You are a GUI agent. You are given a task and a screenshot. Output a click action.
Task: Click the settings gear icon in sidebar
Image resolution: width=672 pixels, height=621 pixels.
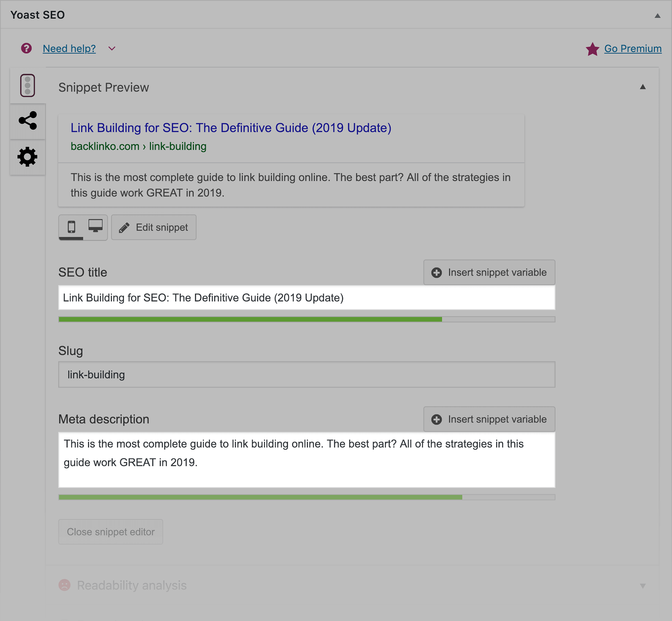[x=27, y=157]
